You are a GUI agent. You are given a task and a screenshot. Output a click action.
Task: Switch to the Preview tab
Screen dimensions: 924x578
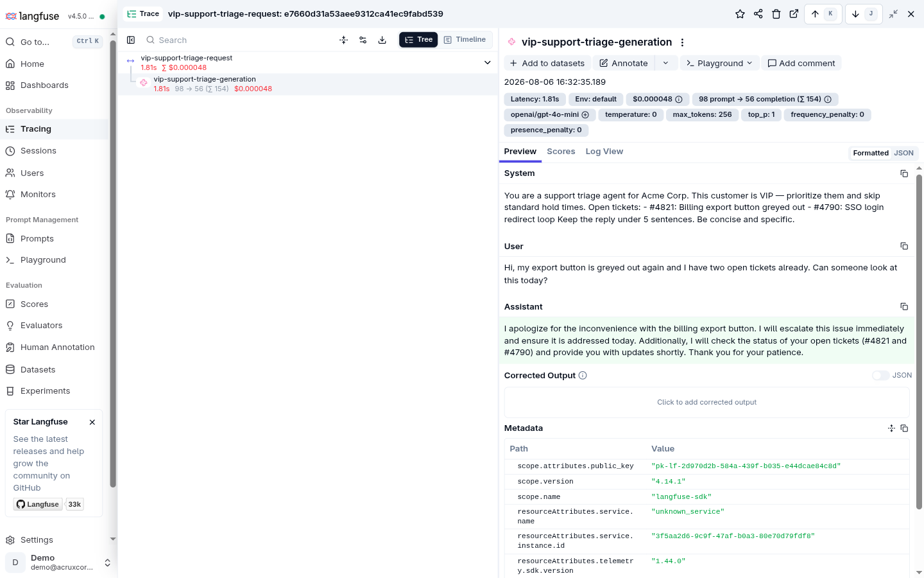point(520,152)
